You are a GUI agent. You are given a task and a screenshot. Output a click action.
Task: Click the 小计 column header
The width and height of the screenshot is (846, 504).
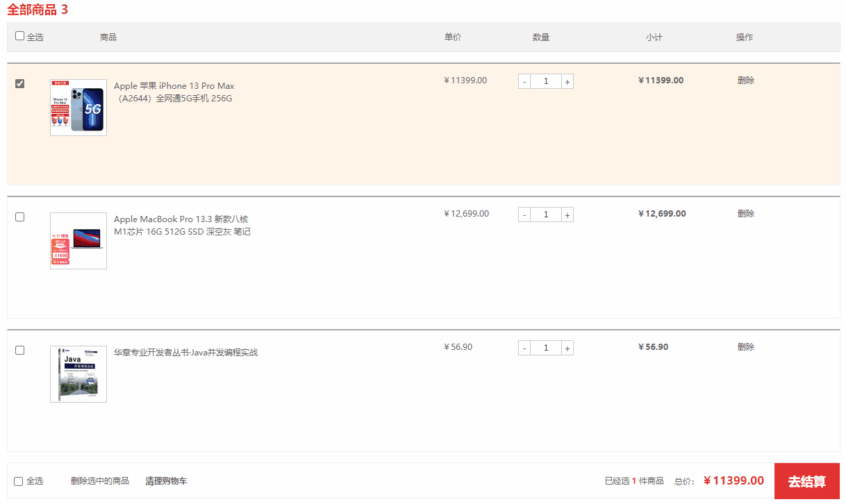(x=654, y=37)
